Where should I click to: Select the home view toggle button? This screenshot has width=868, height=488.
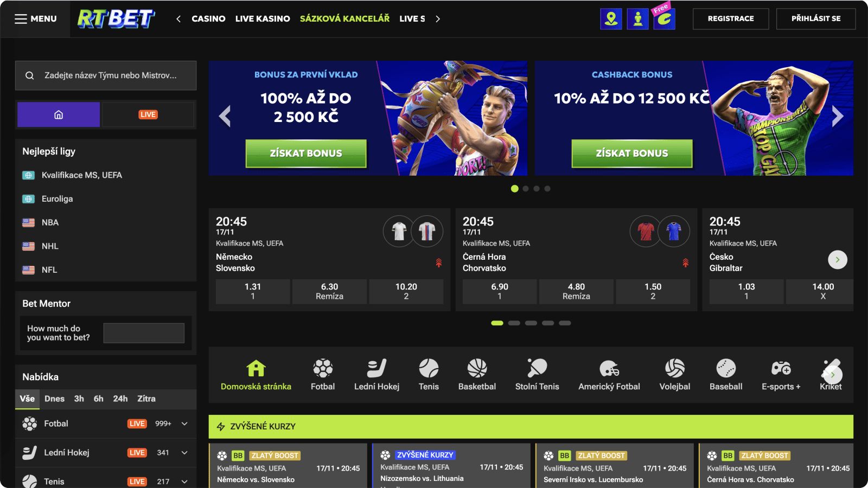click(x=59, y=114)
